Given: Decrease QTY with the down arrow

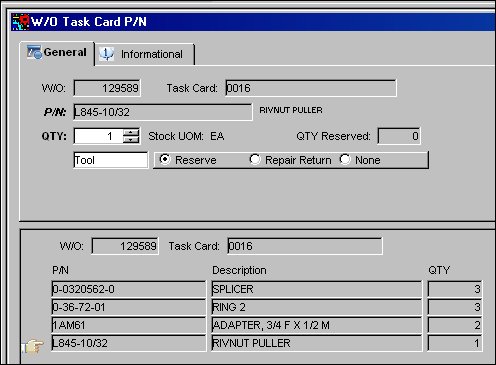Looking at the screenshot, I should click(x=131, y=140).
